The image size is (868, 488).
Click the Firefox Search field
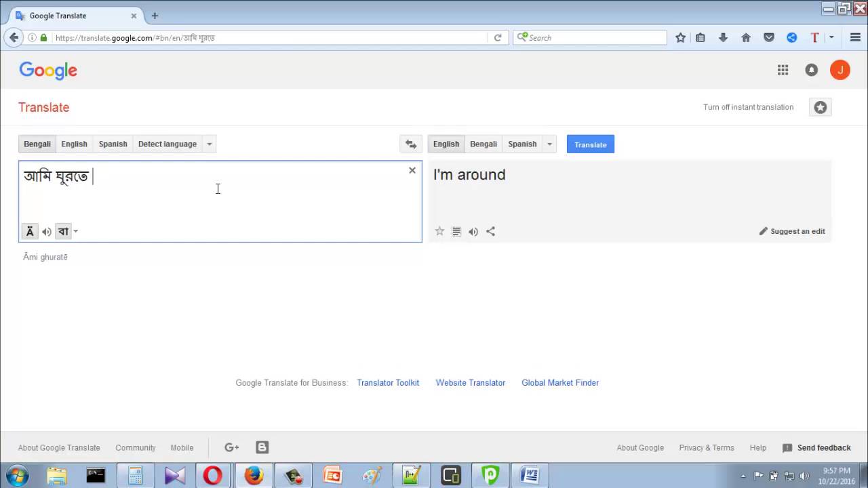tap(590, 38)
